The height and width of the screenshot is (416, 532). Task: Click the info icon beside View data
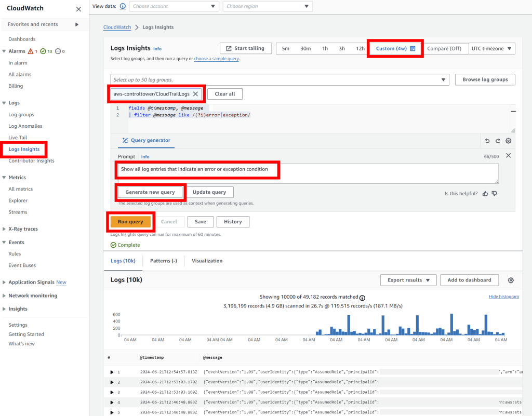pos(122,6)
